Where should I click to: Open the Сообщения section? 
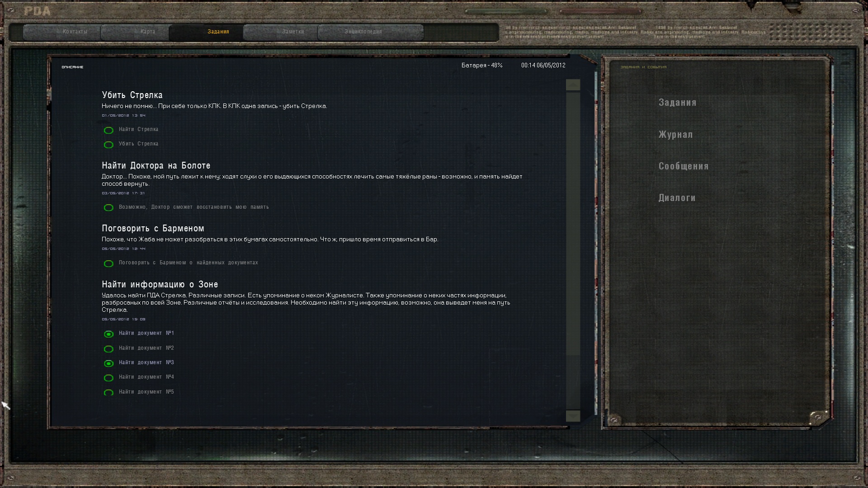tap(684, 166)
